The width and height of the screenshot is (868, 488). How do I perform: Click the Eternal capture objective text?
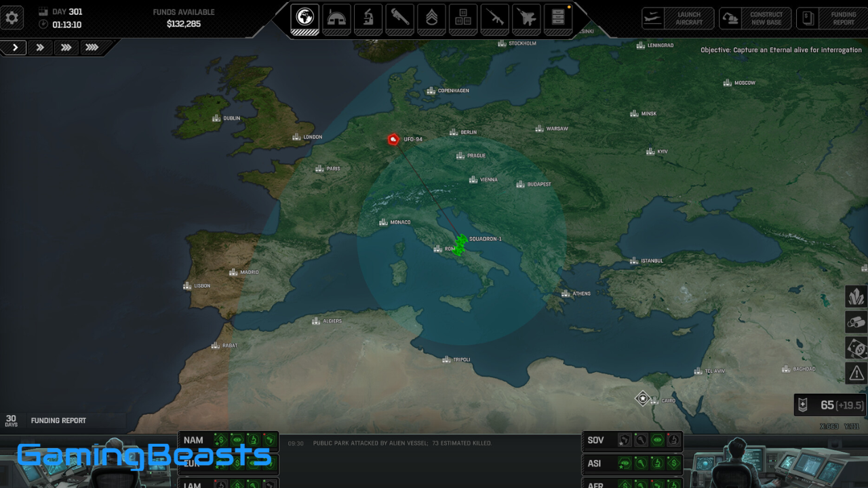coord(781,50)
